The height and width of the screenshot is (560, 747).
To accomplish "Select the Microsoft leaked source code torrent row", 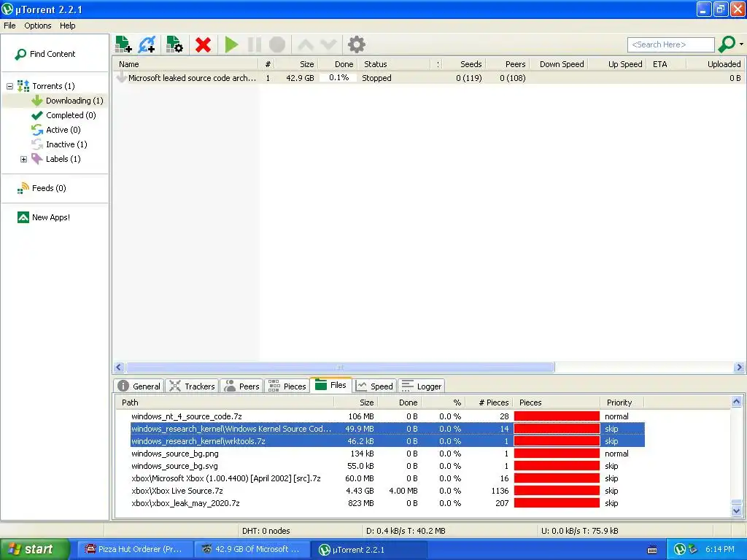I will 429,78.
